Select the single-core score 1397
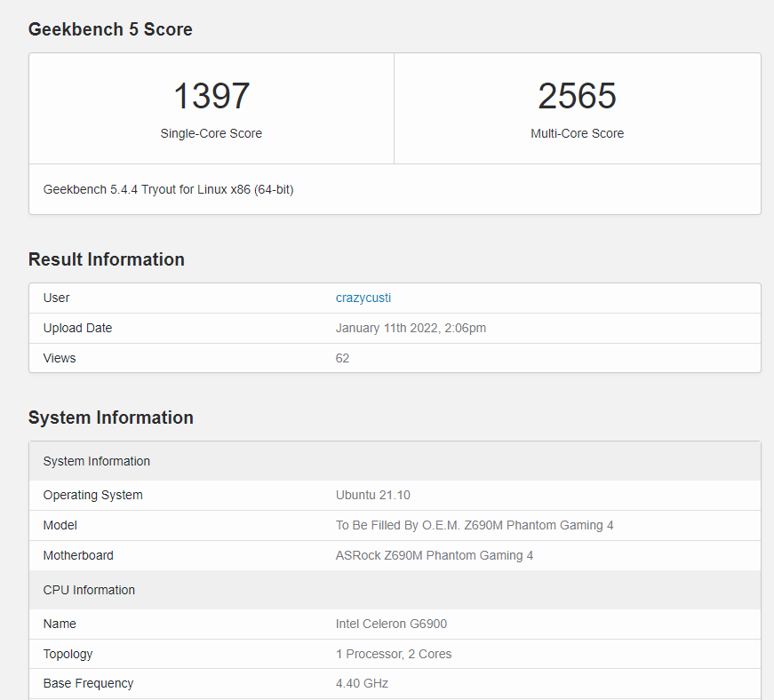 tap(211, 96)
